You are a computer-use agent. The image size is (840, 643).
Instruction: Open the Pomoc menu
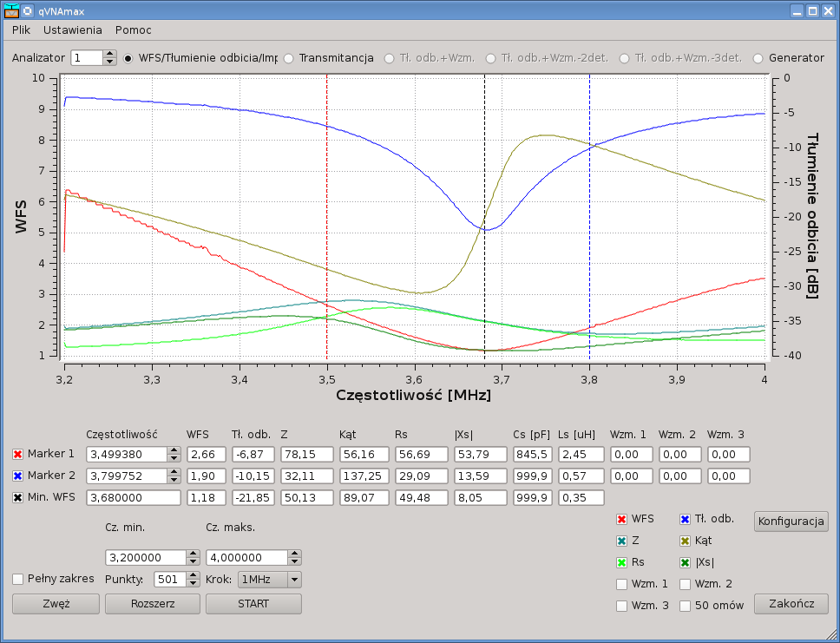[x=134, y=30]
